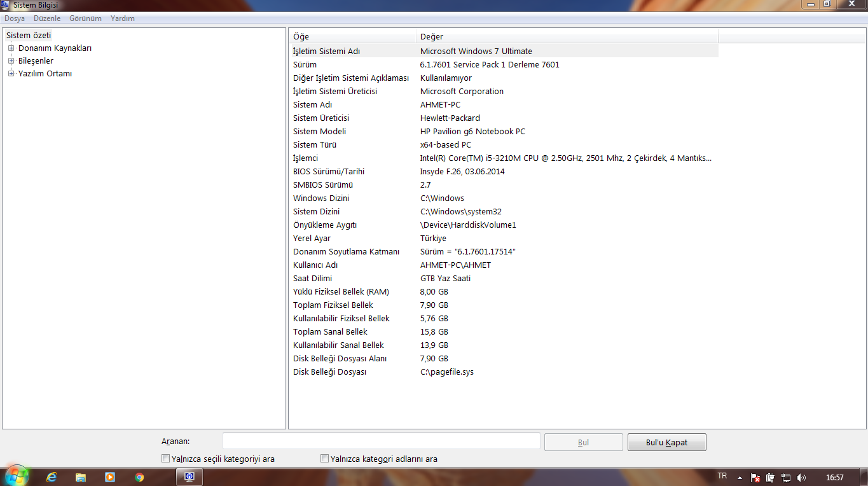Select the Sistem Türü row

click(x=504, y=145)
